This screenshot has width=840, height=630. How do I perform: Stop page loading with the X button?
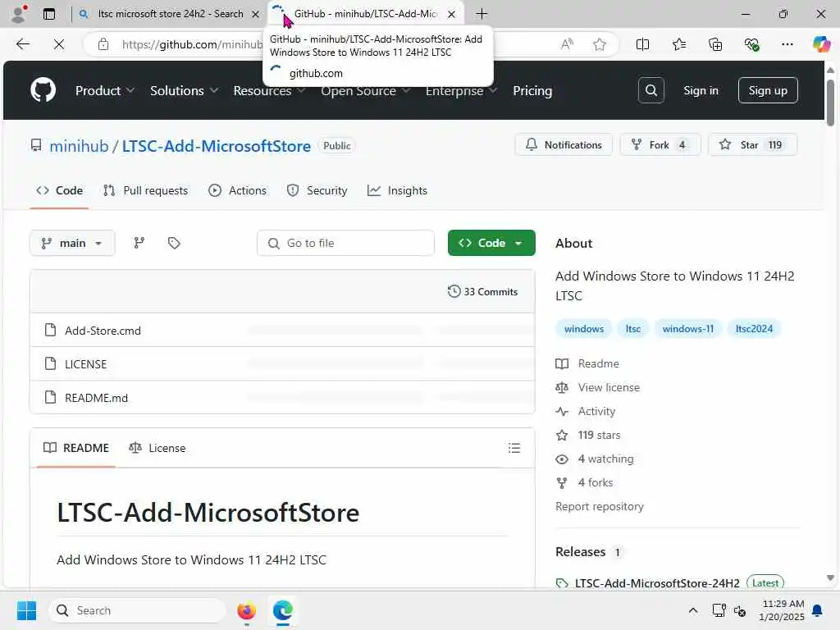[59, 44]
